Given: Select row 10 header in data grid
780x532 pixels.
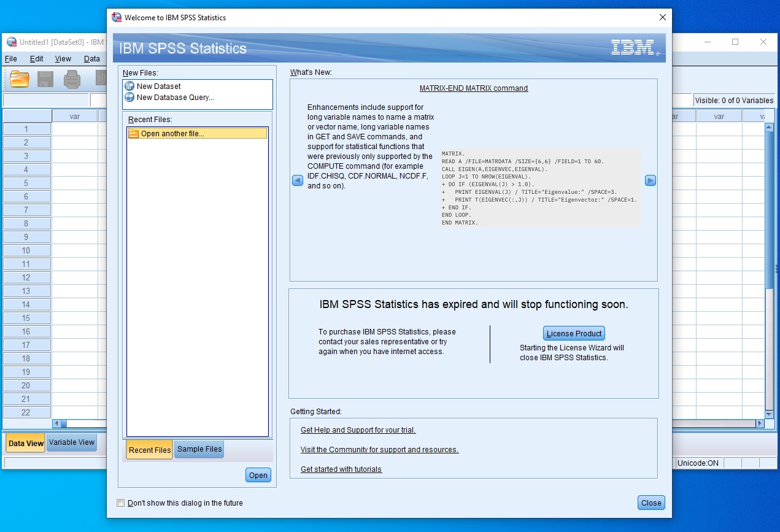Looking at the screenshot, I should click(27, 250).
